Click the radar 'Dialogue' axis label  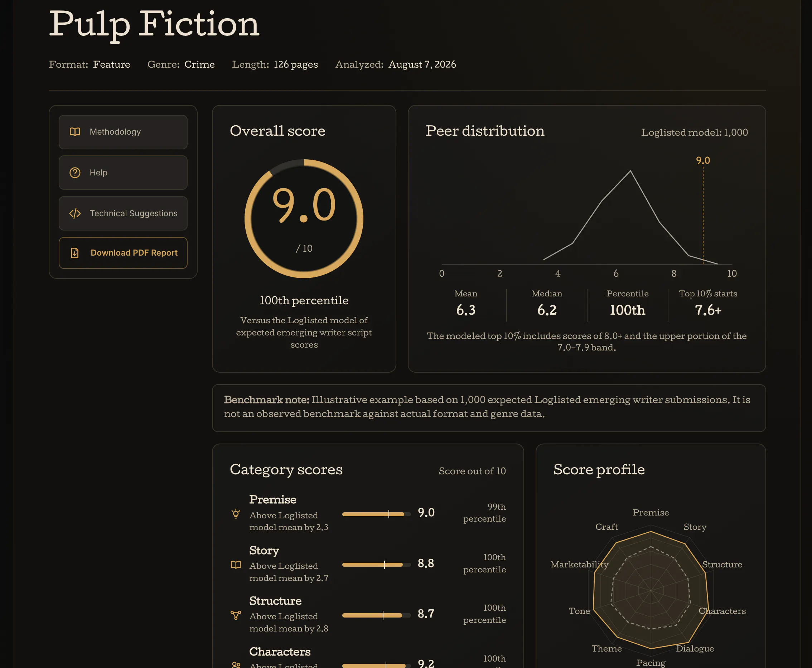[695, 649]
